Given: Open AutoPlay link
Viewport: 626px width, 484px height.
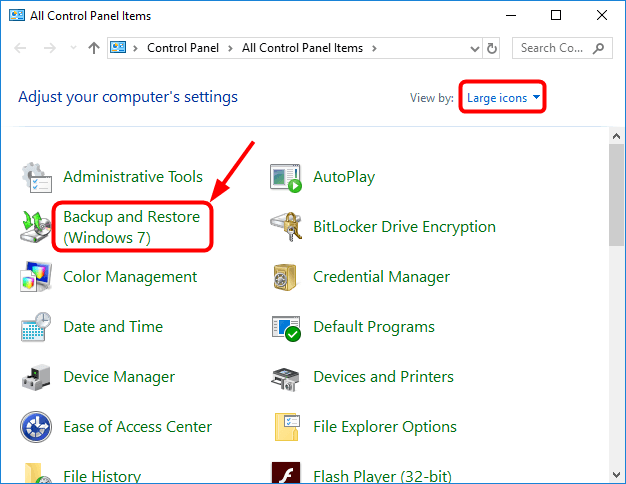Looking at the screenshot, I should point(344,177).
